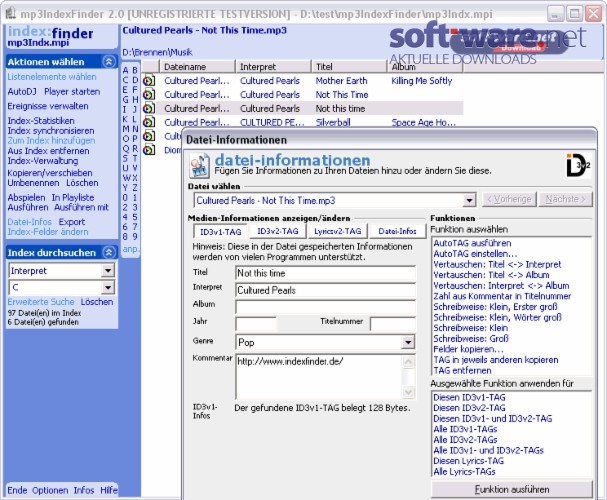Click the datei-informationen document icon

[x=199, y=166]
